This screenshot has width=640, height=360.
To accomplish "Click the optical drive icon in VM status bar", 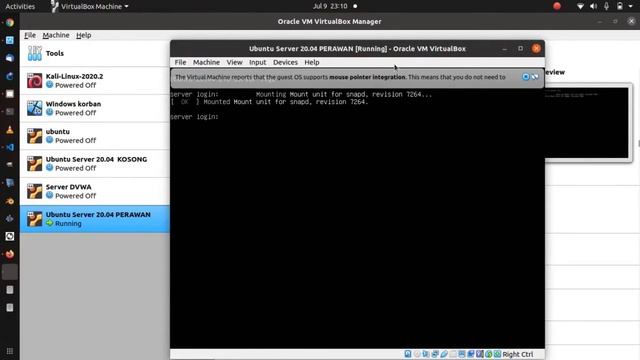I will [x=417, y=354].
